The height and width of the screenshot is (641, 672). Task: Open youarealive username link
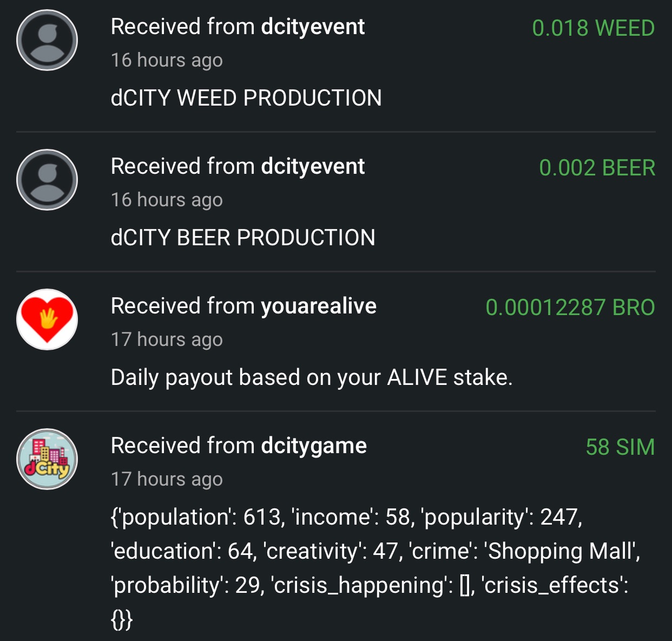pos(319,306)
